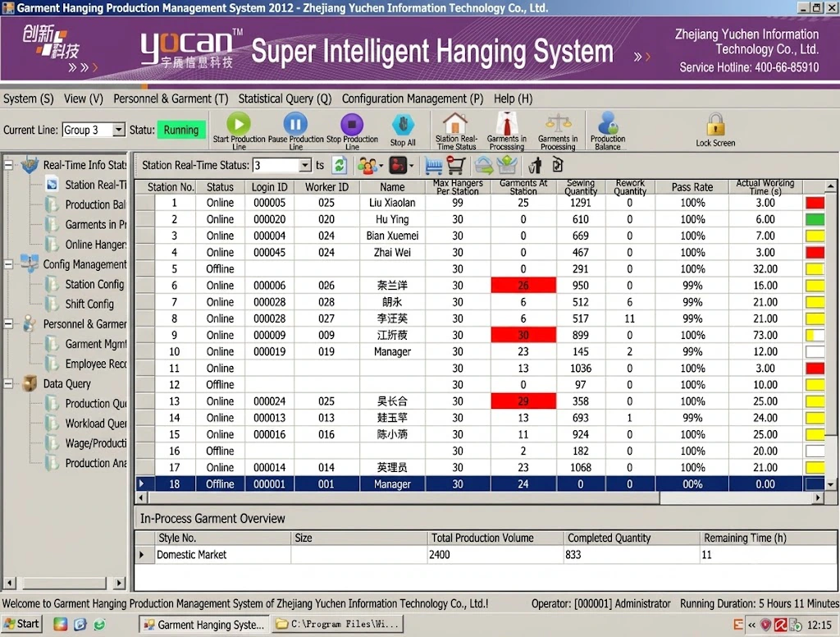The width and height of the screenshot is (840, 637).
Task: Click the colorful quick-launch icon beside Start
Action: pos(60,624)
